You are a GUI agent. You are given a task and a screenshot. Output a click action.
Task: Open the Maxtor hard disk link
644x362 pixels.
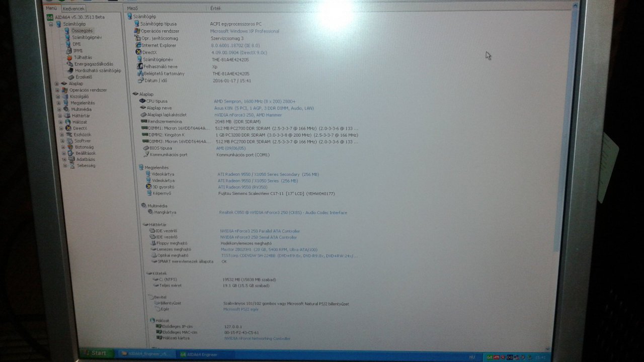[269, 249]
